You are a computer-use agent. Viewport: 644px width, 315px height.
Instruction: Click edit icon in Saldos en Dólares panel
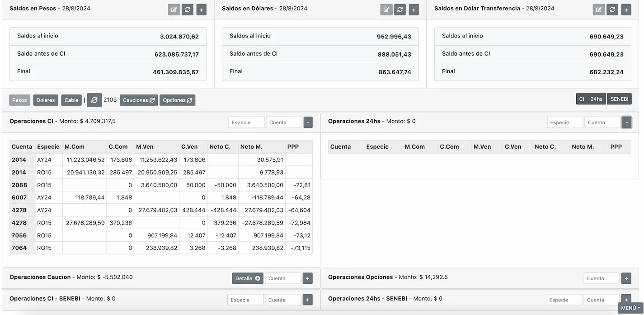386,9
